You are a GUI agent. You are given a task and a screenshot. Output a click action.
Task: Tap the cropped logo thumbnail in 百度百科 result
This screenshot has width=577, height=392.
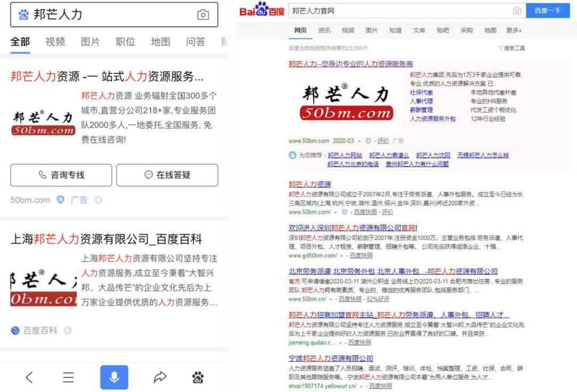pyautogui.click(x=43, y=288)
